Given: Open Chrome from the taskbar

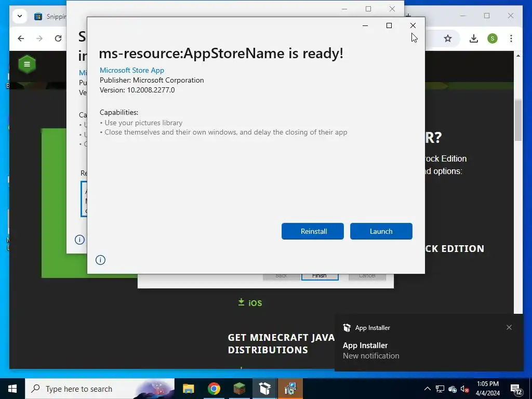Looking at the screenshot, I should click(214, 389).
